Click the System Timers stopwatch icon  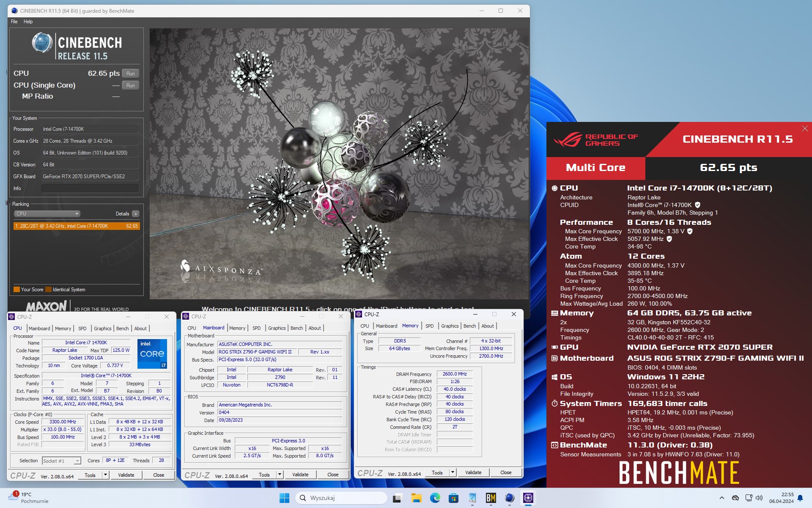(x=554, y=403)
